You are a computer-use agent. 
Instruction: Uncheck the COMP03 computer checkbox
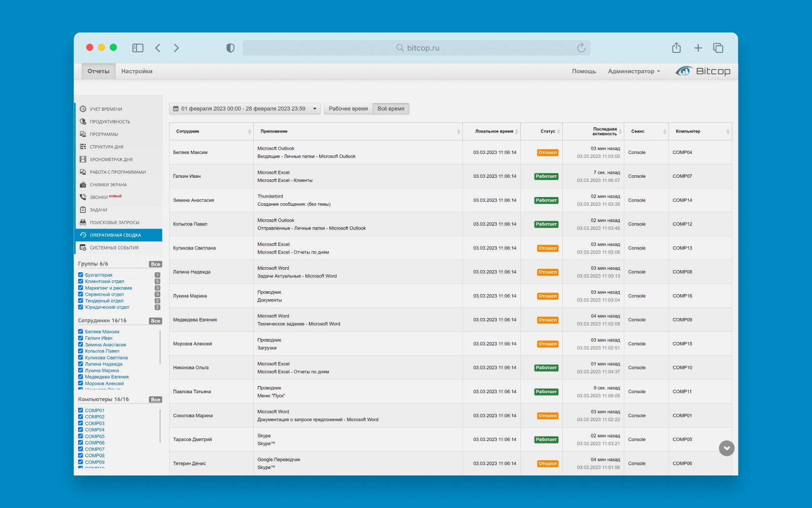pyautogui.click(x=81, y=423)
